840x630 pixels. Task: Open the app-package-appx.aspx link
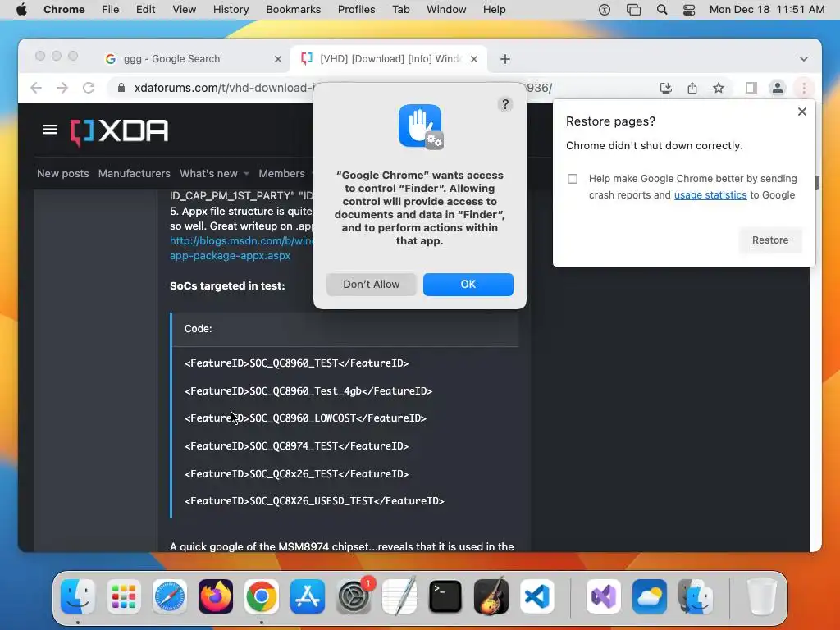230,256
